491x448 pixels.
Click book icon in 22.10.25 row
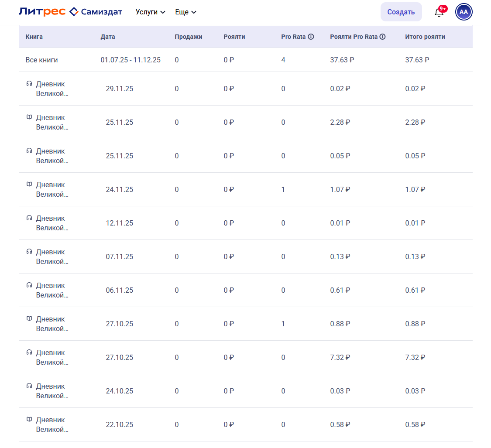[x=29, y=420]
